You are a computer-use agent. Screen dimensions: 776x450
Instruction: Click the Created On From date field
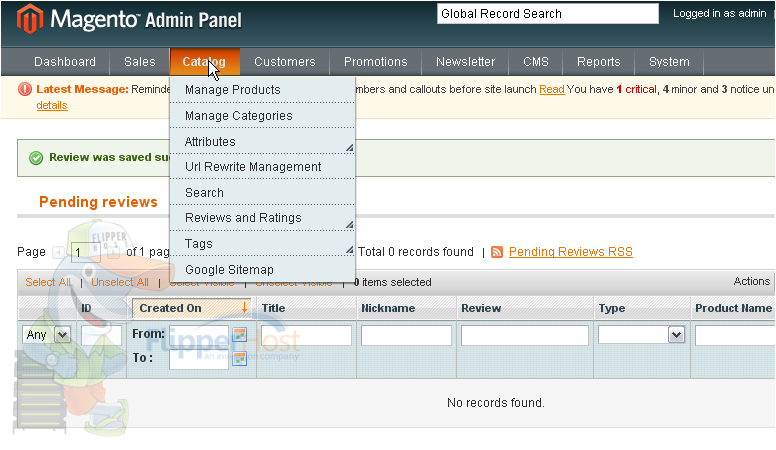click(199, 335)
